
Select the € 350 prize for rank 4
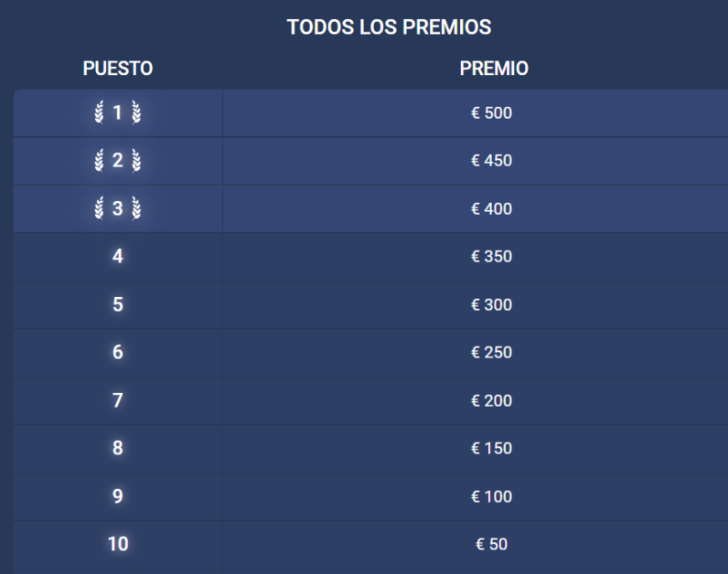click(x=491, y=257)
